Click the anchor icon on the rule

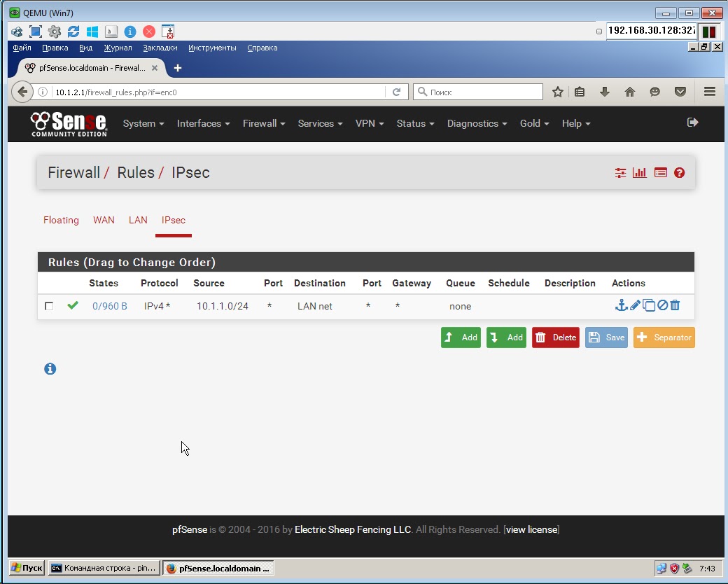point(621,305)
